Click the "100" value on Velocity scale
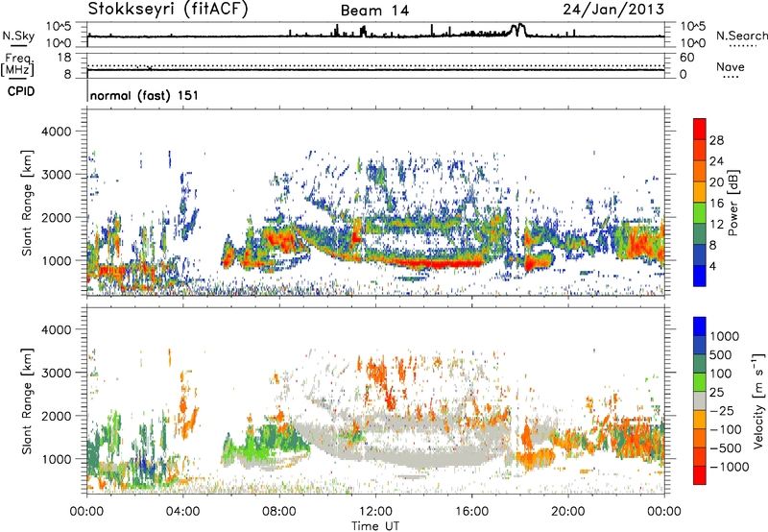 (x=721, y=374)
